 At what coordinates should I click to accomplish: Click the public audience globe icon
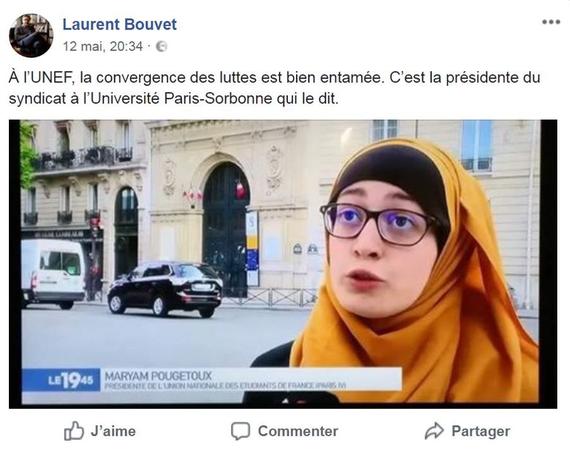pyautogui.click(x=161, y=47)
